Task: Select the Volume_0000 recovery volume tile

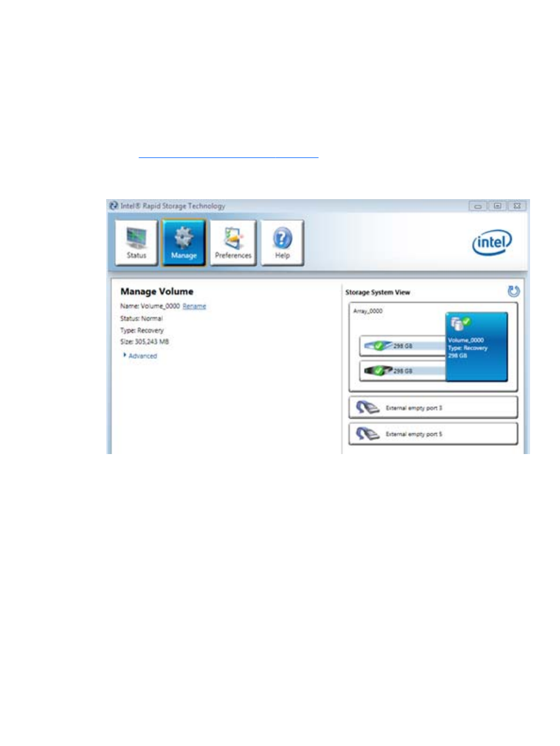Action: tap(477, 347)
